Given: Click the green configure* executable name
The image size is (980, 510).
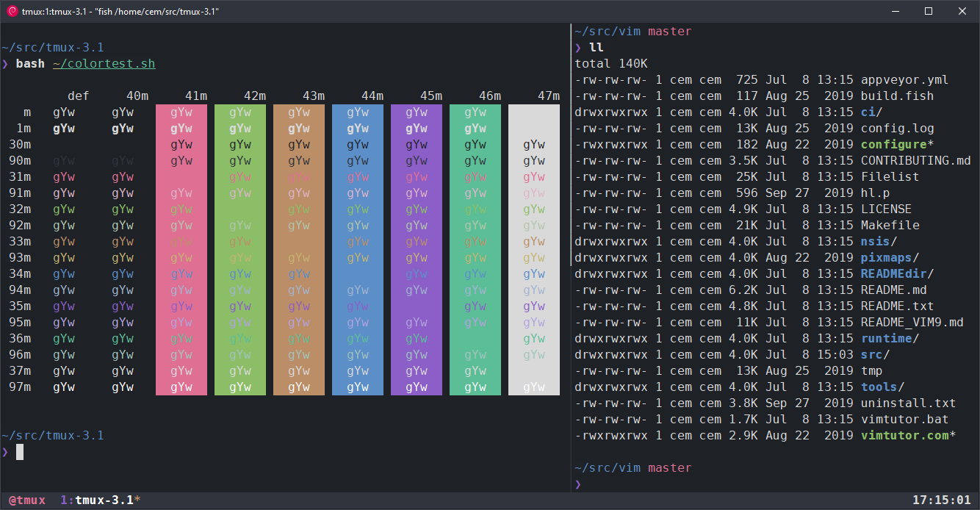Looking at the screenshot, I should point(897,145).
